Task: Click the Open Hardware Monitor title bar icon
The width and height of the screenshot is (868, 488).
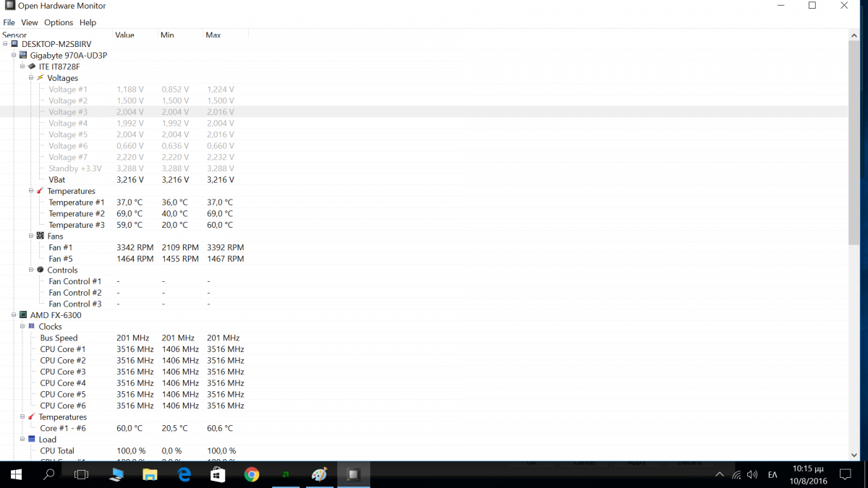Action: point(9,6)
